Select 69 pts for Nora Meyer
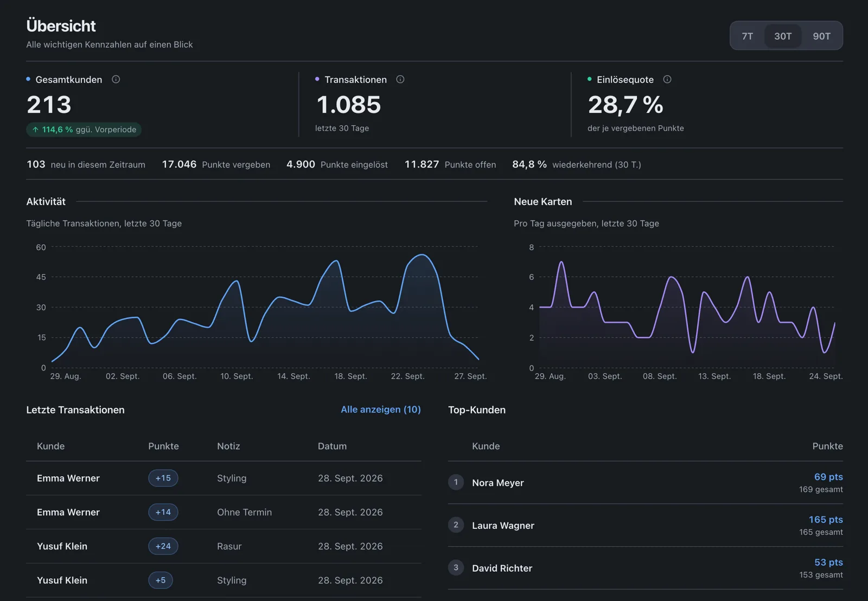The height and width of the screenshot is (601, 868). [828, 477]
